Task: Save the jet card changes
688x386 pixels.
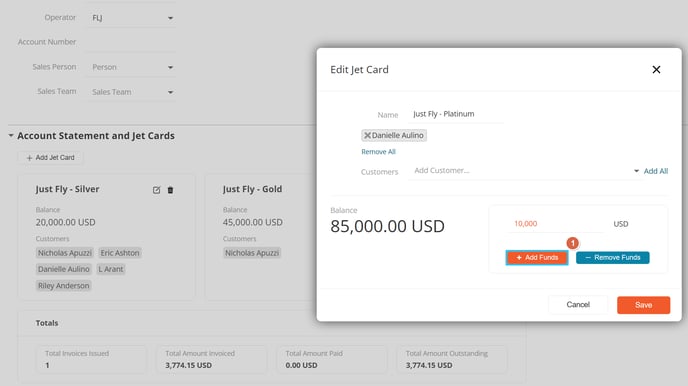Action: [643, 305]
